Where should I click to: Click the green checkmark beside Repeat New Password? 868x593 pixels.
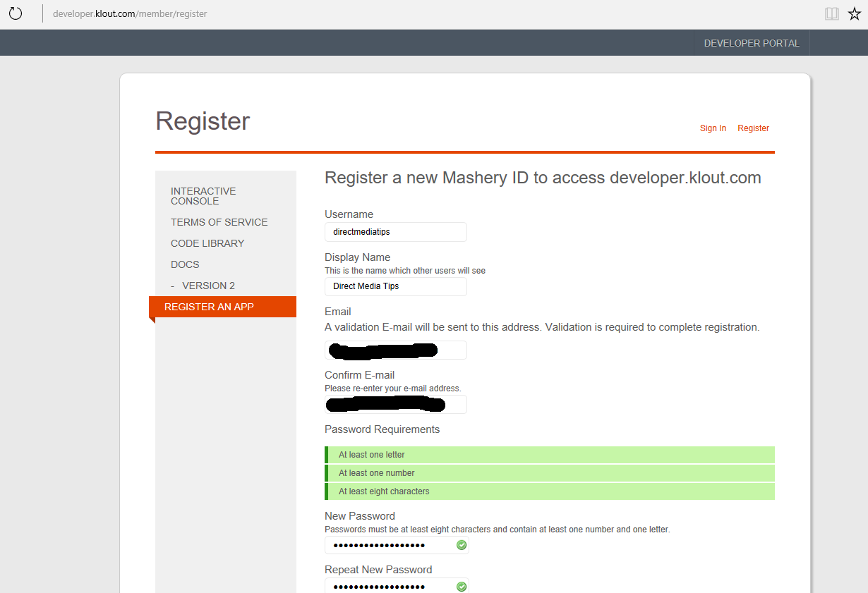point(461,586)
